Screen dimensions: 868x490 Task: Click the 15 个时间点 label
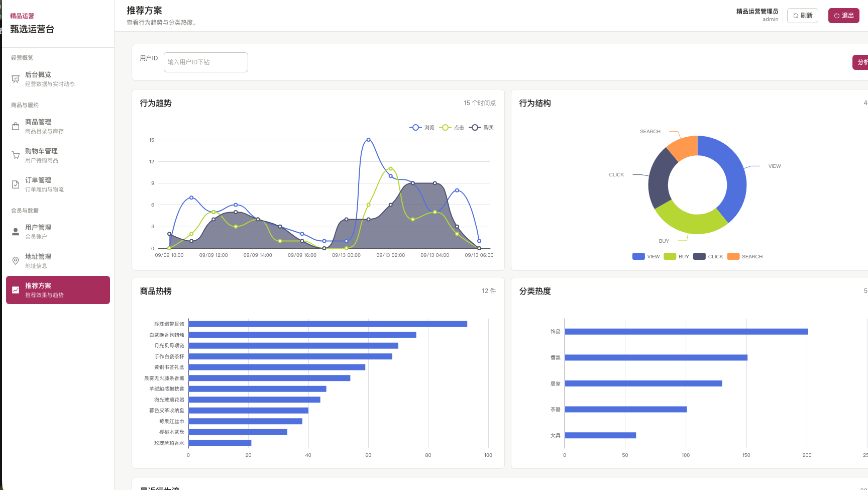pos(480,103)
